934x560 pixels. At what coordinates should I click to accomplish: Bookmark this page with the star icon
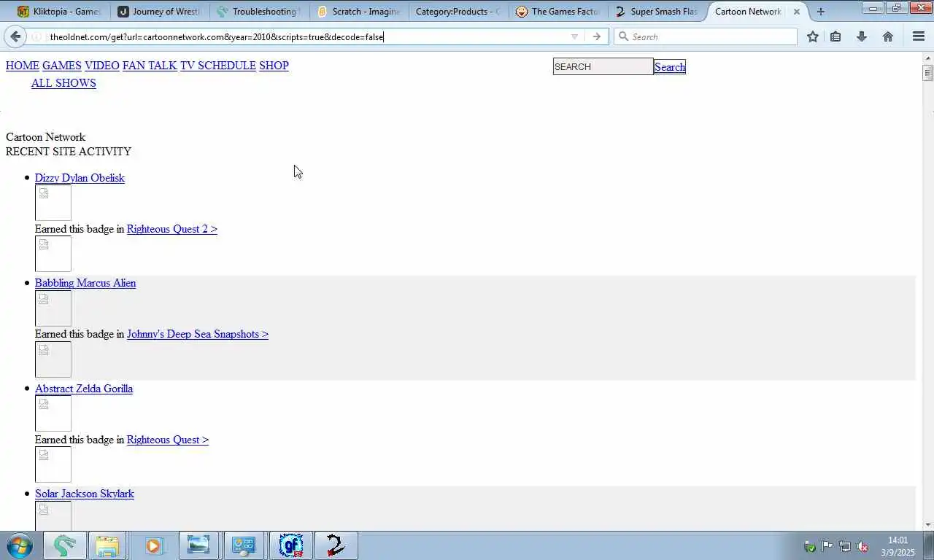[x=813, y=36]
